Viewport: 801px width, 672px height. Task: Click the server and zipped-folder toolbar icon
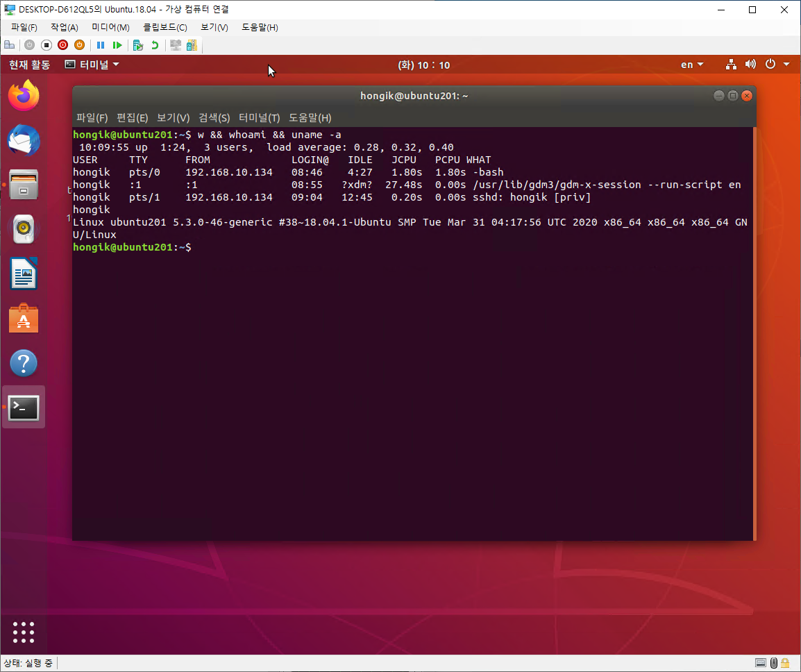point(192,45)
